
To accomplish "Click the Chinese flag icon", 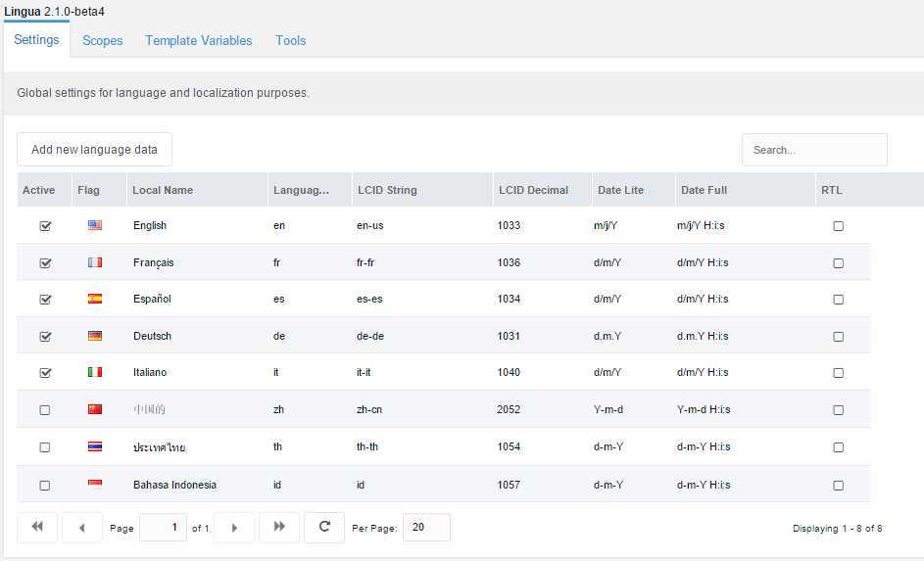I will [x=95, y=409].
